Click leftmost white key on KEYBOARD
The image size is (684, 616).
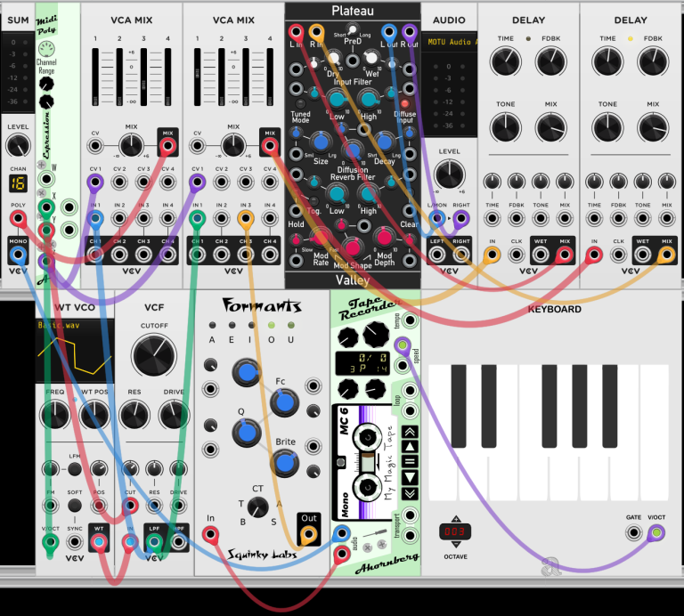(x=444, y=433)
